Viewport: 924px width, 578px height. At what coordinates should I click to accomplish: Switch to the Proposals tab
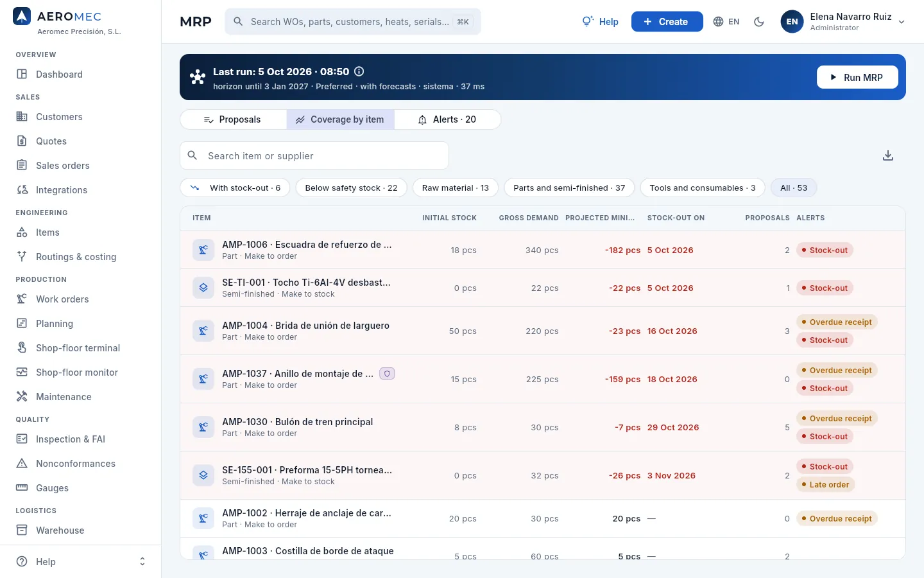233,119
